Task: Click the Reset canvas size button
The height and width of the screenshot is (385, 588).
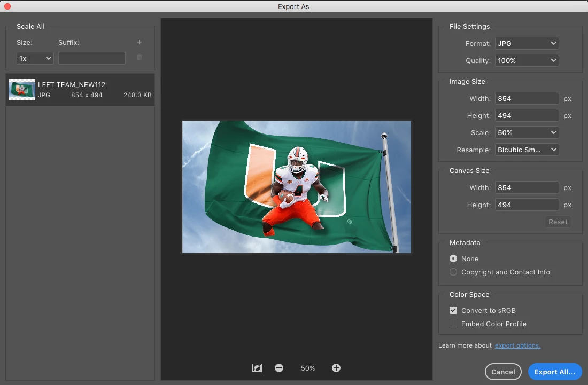Action: (558, 222)
